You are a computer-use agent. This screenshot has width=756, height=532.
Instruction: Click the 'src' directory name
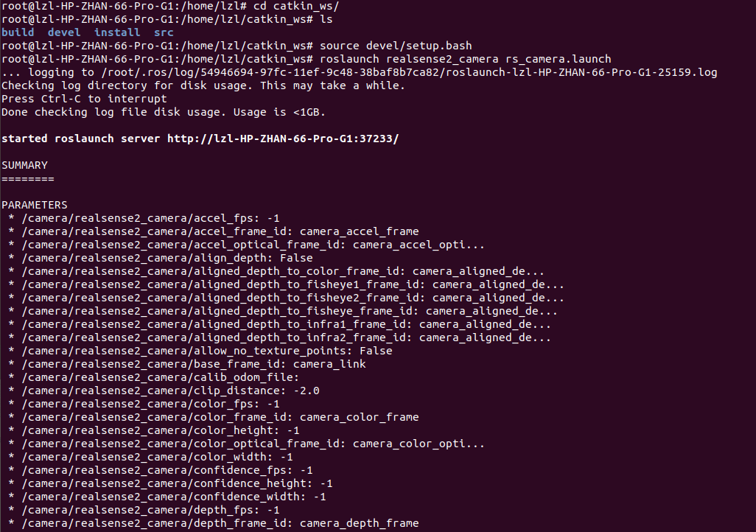coord(164,32)
